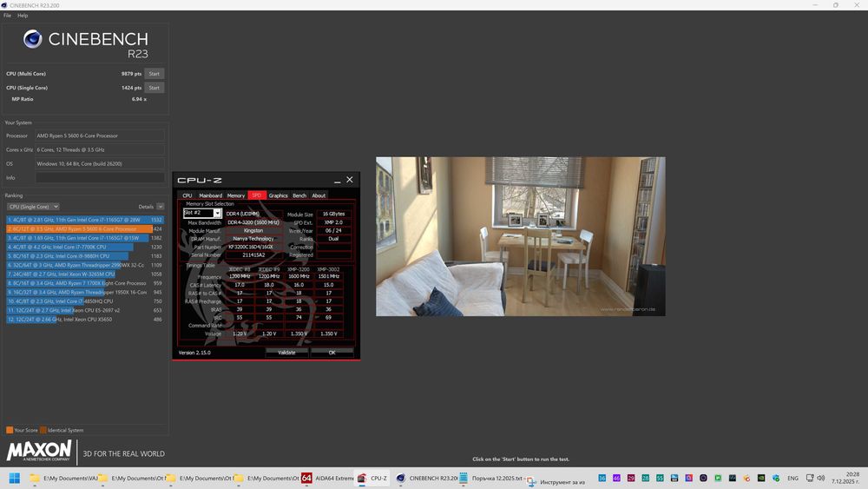
Task: Select ranking row 12 Intel Xeon X5650
Action: 85,320
